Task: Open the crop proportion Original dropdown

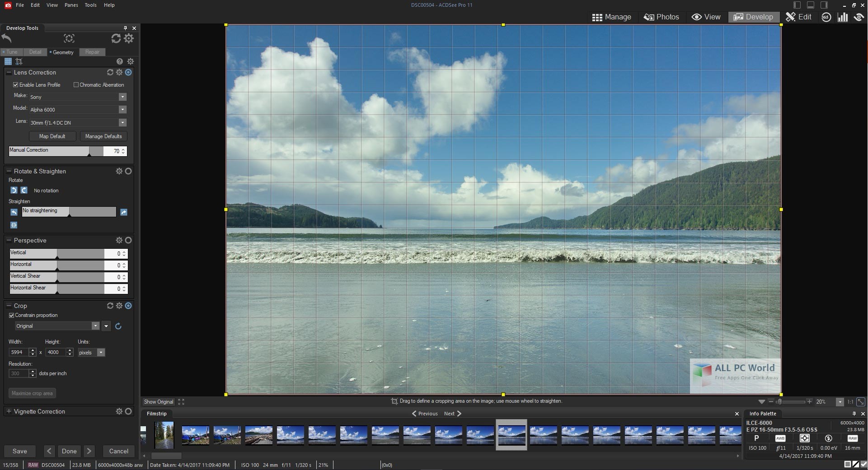Action: click(95, 326)
